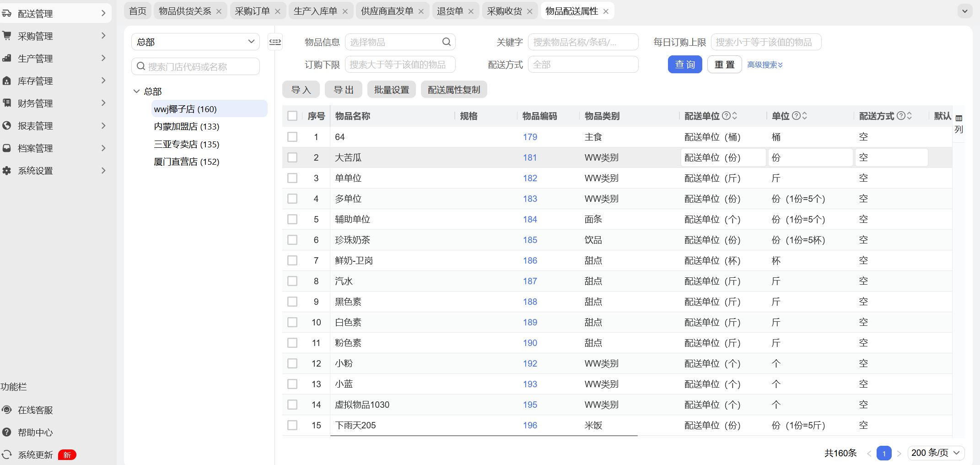
Task: Switch to the 物品供货关系 tab
Action: (x=185, y=11)
